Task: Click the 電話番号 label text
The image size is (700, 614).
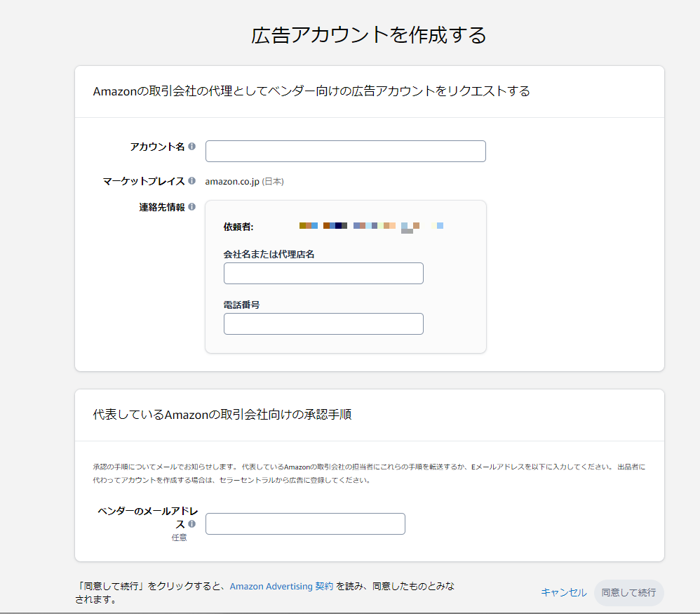Action: point(242,305)
